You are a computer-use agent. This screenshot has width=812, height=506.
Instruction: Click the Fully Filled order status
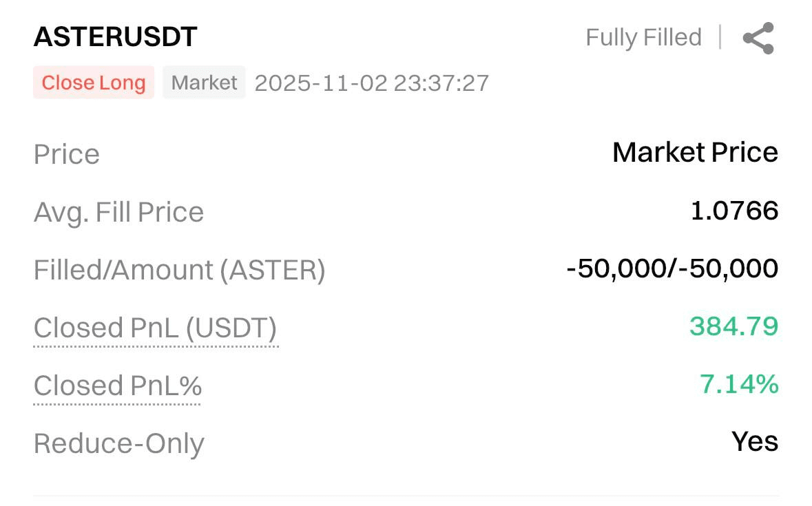[643, 37]
